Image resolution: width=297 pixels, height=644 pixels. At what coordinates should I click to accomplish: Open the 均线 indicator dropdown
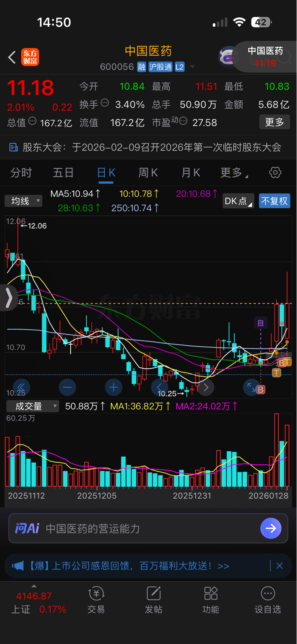click(24, 201)
